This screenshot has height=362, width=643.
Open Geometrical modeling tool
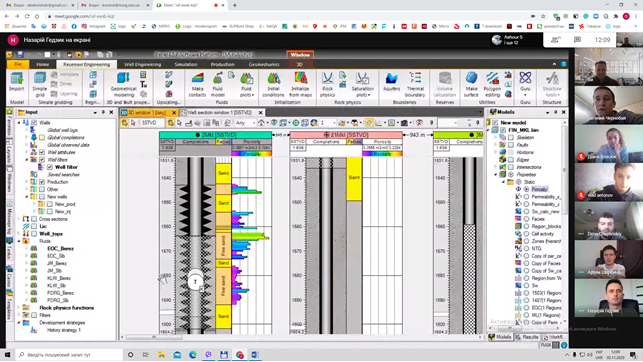[x=123, y=84]
